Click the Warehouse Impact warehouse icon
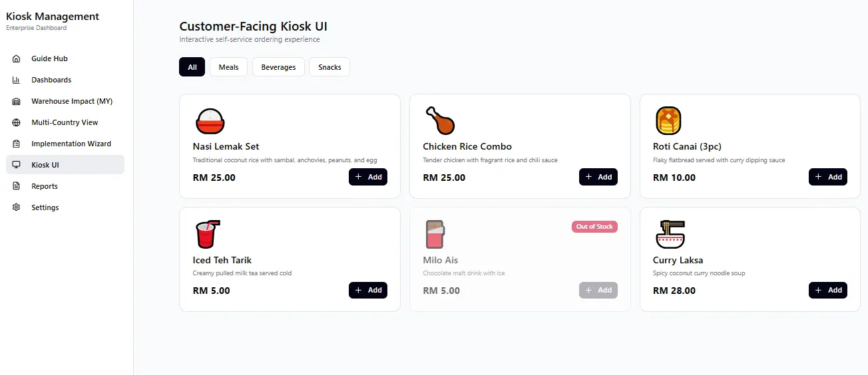868x375 pixels. (17, 101)
